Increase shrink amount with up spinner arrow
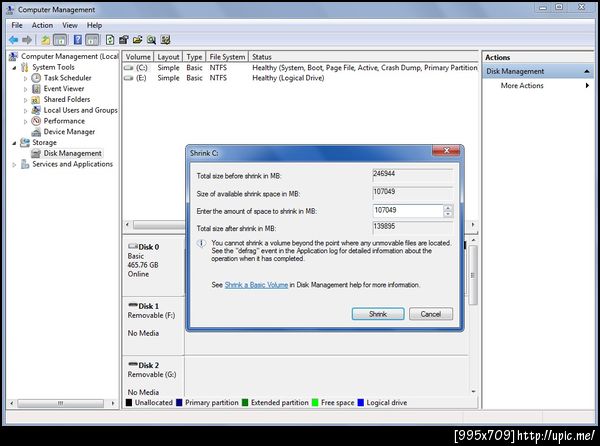600x446 pixels. pyautogui.click(x=448, y=208)
